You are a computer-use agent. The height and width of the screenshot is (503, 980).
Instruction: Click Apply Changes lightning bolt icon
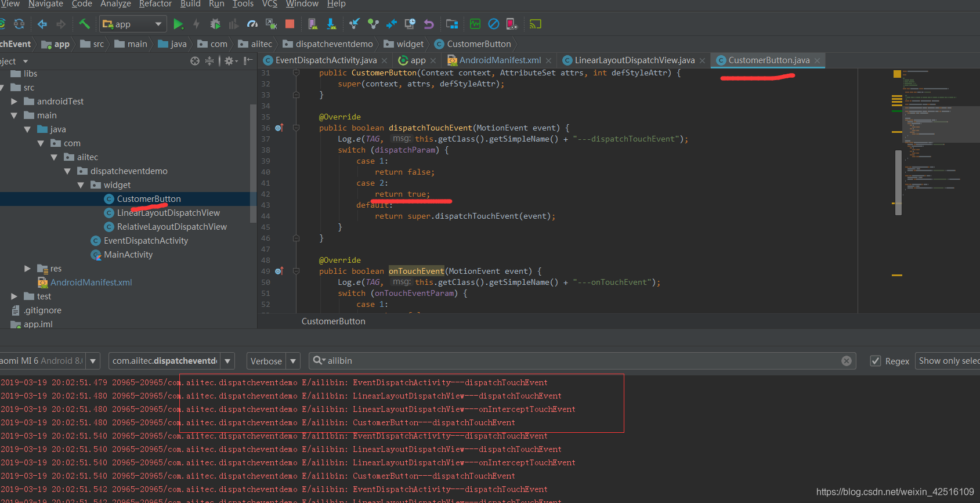tap(196, 24)
